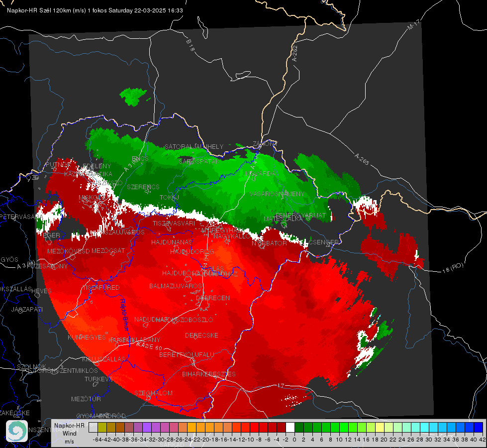Click the EDELENY town label
Screen dimensions: 487x448
click(97, 166)
